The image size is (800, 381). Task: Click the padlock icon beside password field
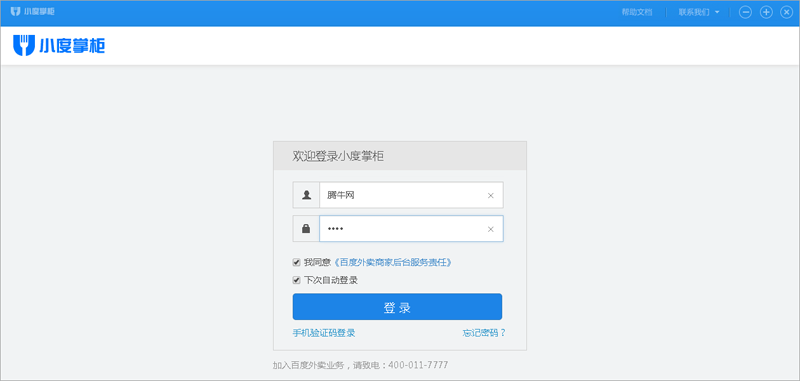click(306, 228)
